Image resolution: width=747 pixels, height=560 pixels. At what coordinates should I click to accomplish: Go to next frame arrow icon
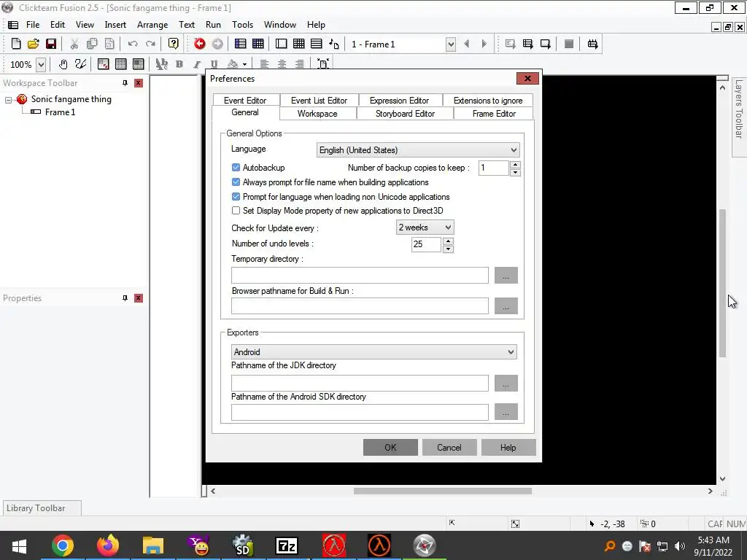(x=484, y=44)
